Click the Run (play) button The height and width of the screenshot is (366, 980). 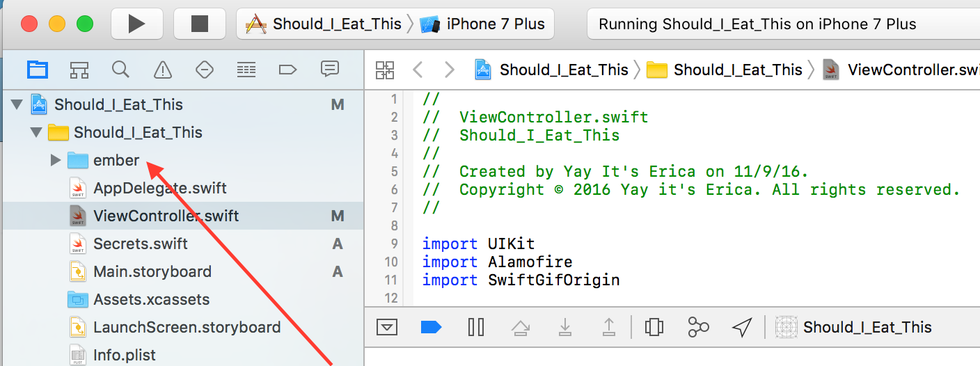(136, 24)
